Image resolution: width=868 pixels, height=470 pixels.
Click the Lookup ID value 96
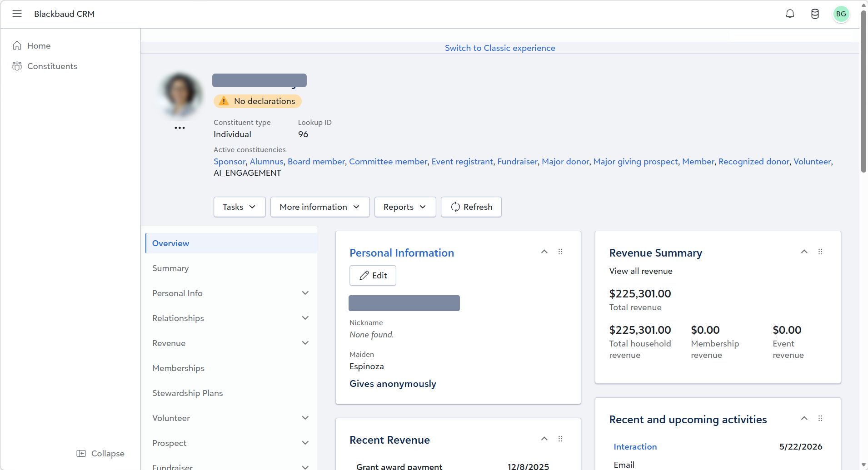click(303, 134)
